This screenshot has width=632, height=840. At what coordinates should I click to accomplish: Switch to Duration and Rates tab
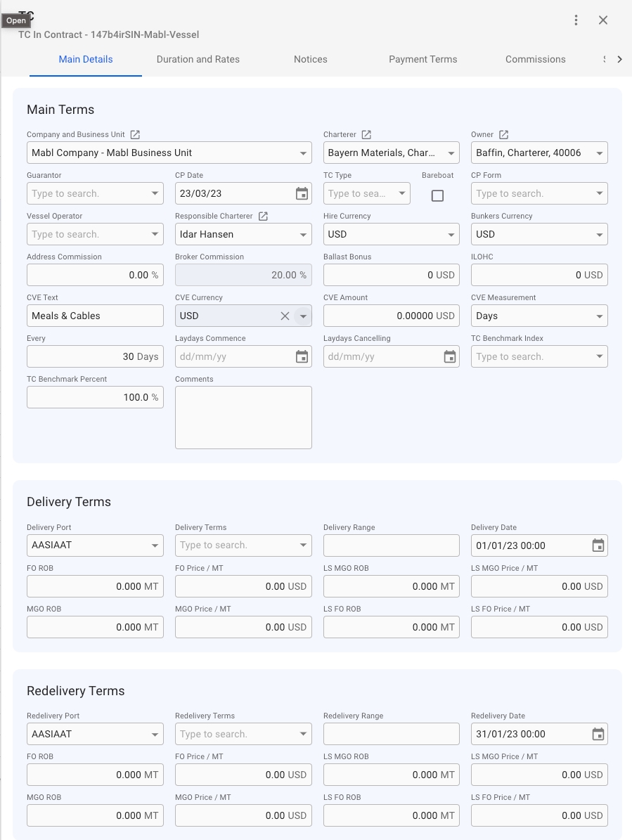click(x=198, y=59)
